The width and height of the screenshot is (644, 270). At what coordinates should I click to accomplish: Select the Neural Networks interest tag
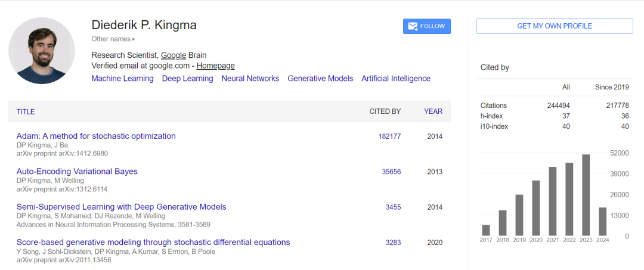point(250,79)
